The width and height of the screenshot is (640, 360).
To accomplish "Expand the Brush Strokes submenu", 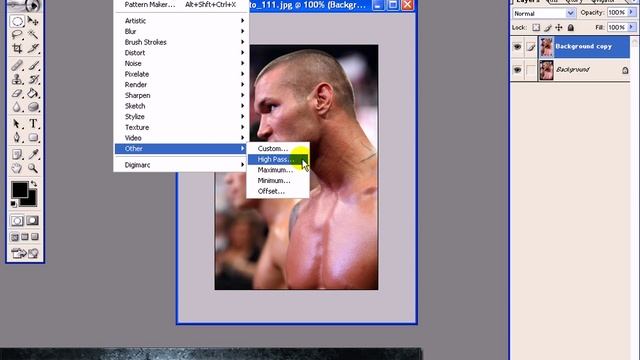I will tap(181, 42).
